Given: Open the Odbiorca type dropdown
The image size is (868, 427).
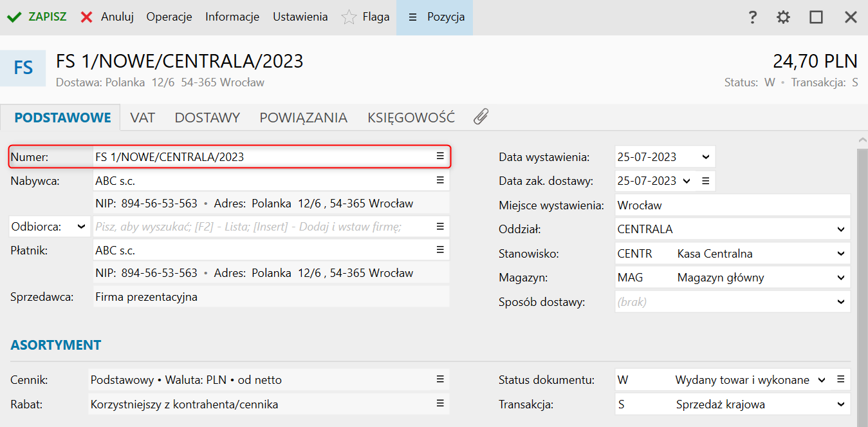Looking at the screenshot, I should pyautogui.click(x=82, y=227).
